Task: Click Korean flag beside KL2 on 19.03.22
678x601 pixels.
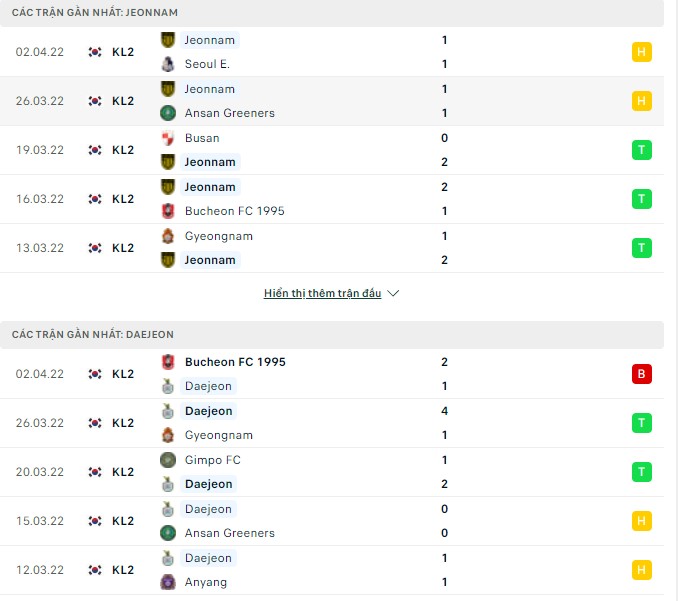Action: 95,150
